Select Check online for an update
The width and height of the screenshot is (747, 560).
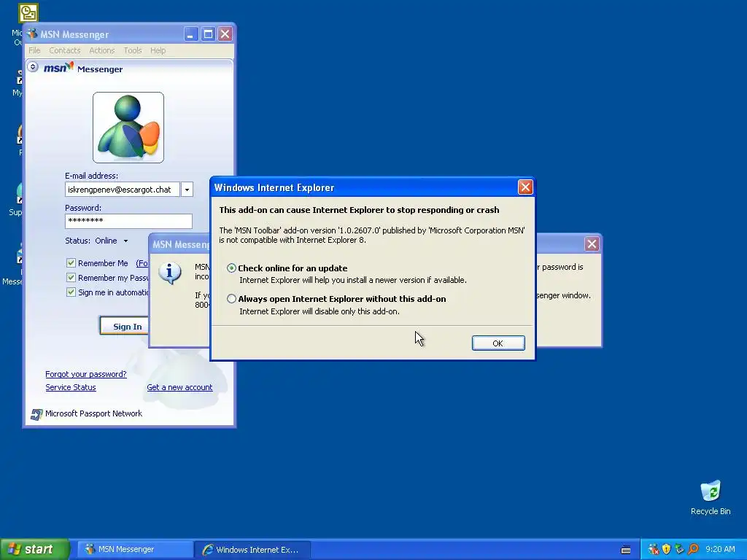click(231, 268)
